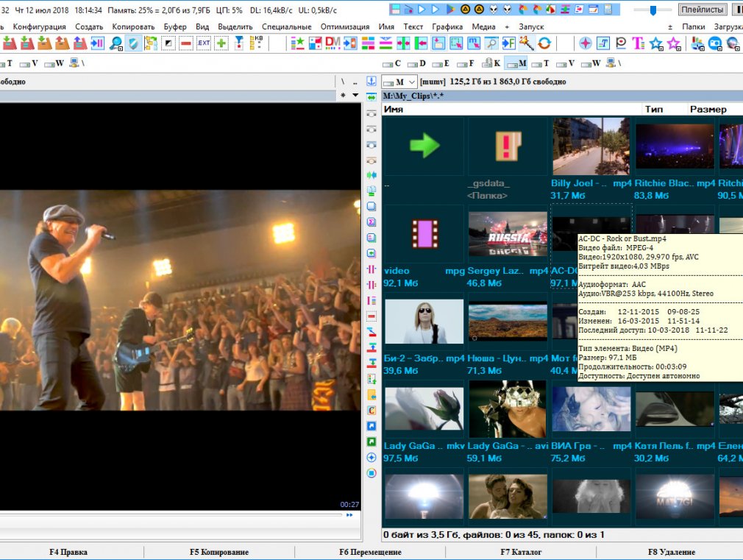Click F6 Перемещение button

[370, 552]
